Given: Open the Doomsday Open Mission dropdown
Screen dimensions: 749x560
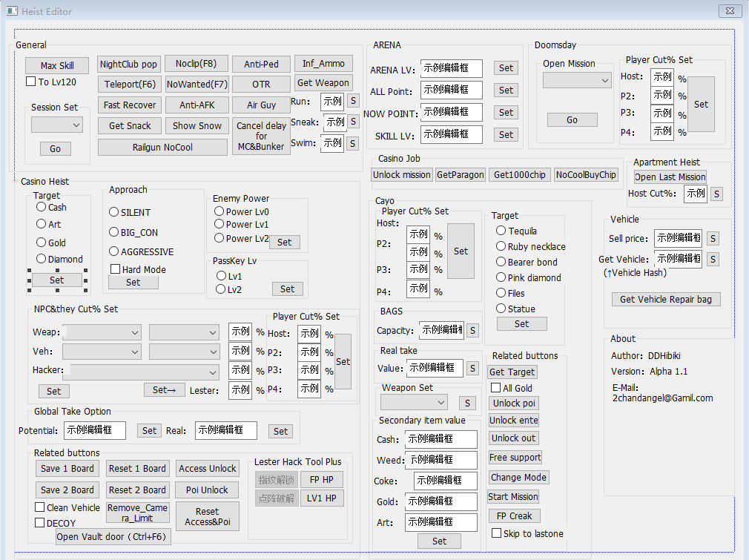Looking at the screenshot, I should click(576, 79).
